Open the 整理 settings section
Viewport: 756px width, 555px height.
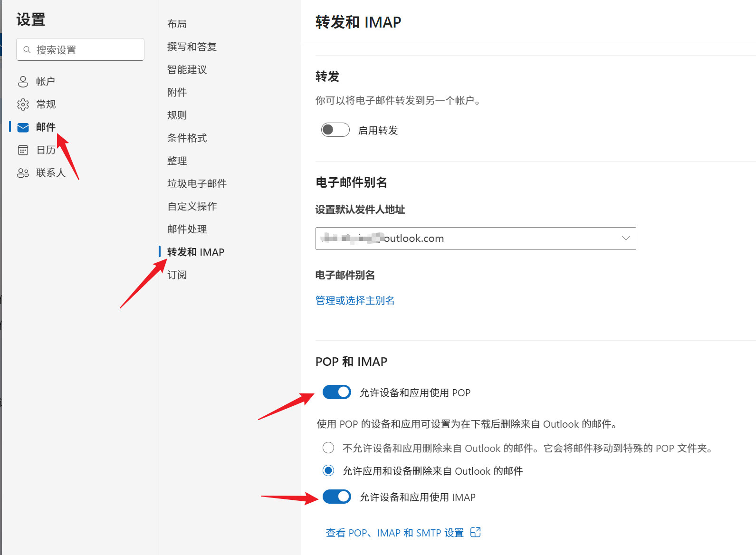177,161
